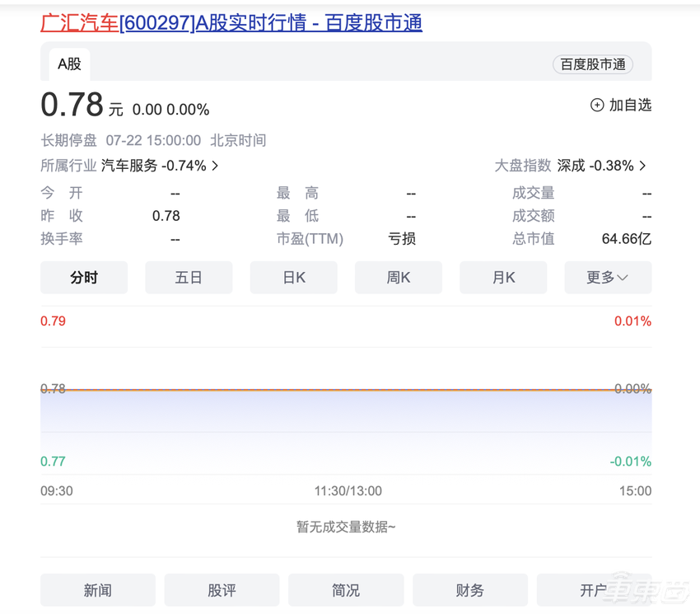Open the 百度股市通 app badge
The height and width of the screenshot is (614, 700).
pos(592,64)
